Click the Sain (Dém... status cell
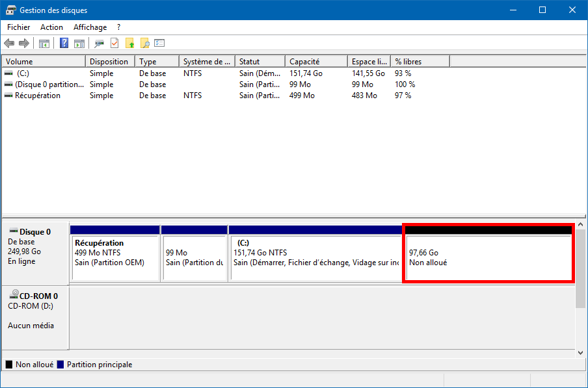The height and width of the screenshot is (388, 588). pos(260,73)
